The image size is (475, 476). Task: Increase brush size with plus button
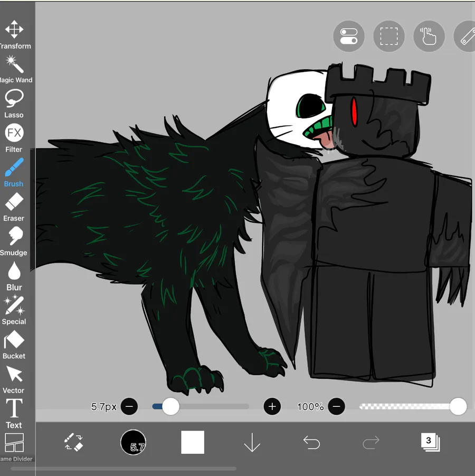tap(272, 406)
